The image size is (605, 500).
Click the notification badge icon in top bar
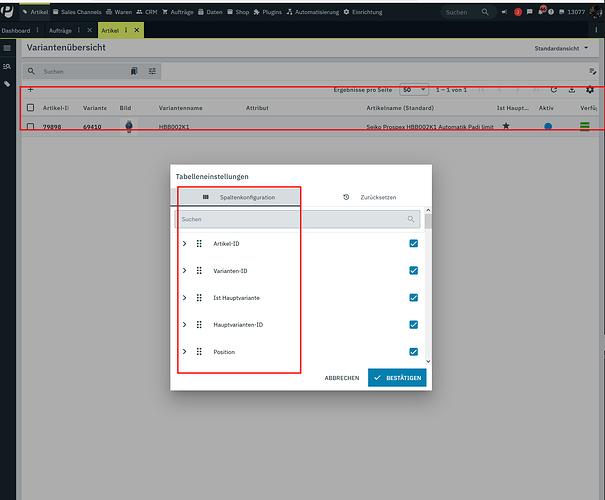coord(518,12)
